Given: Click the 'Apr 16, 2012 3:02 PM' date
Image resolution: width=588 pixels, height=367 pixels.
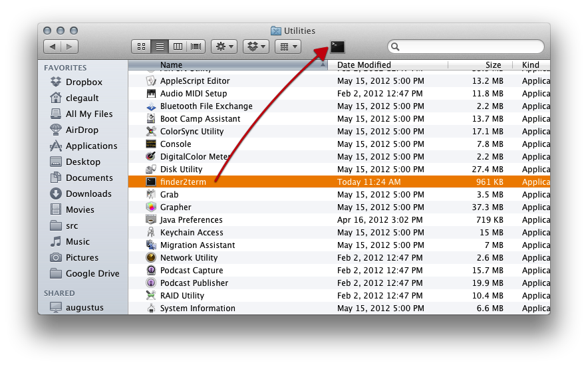Looking at the screenshot, I should (x=380, y=219).
